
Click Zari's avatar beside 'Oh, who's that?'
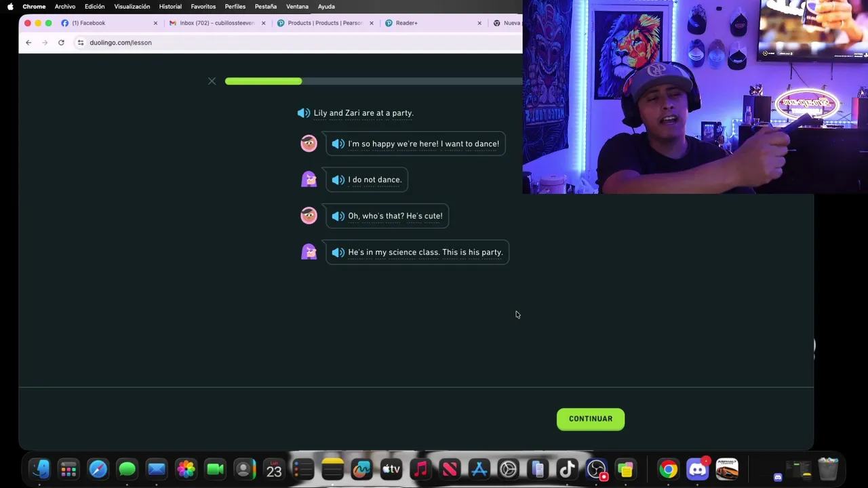tap(309, 216)
